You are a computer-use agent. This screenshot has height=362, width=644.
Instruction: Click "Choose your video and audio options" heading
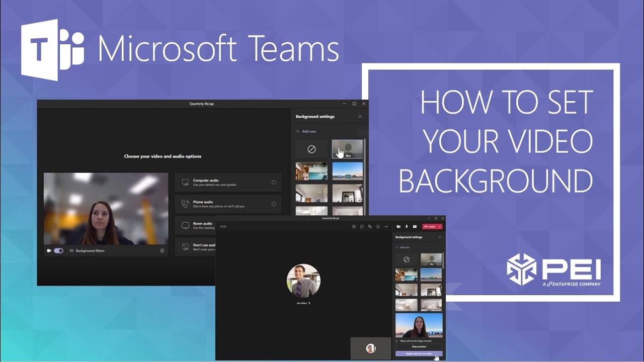[x=163, y=156]
